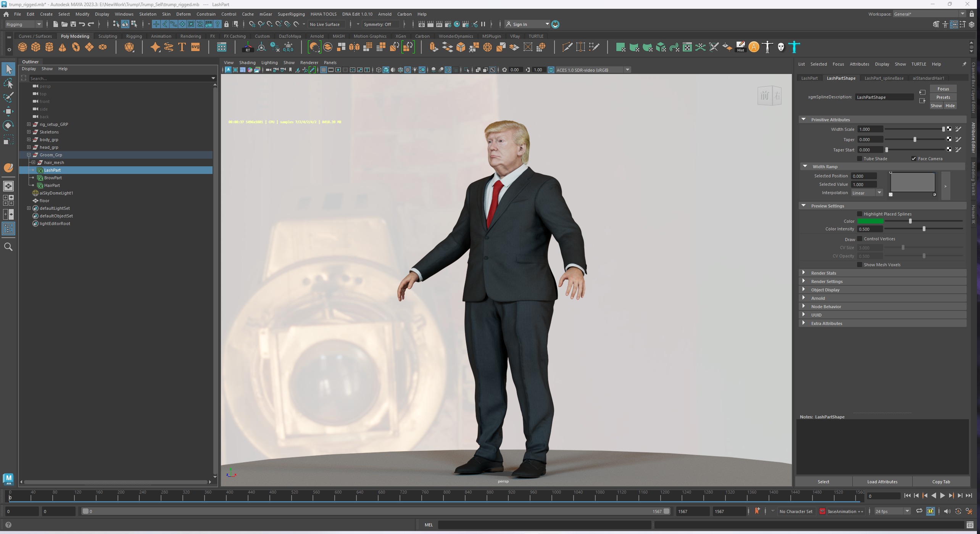Click Hide button in Attribute Editor
The width and height of the screenshot is (980, 534).
click(950, 106)
